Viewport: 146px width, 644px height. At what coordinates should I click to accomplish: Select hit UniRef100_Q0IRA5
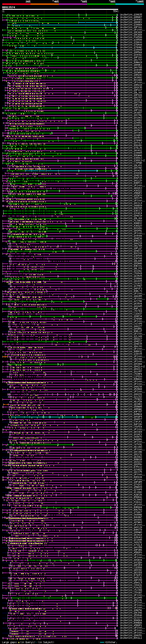(131, 540)
